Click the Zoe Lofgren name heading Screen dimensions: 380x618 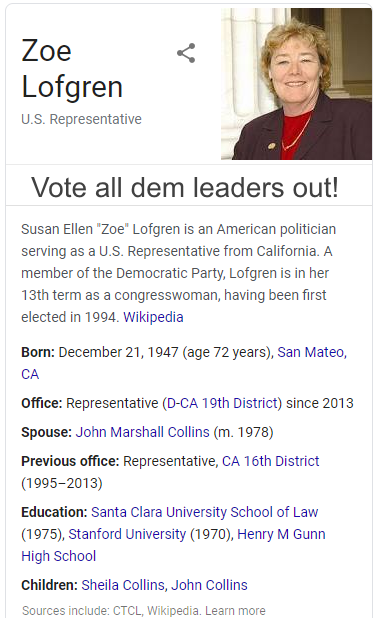pyautogui.click(x=72, y=69)
